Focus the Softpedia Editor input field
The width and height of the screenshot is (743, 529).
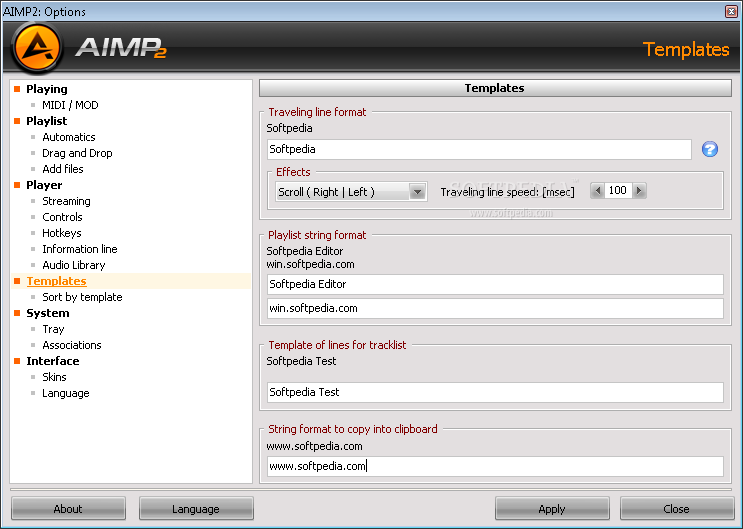(495, 284)
